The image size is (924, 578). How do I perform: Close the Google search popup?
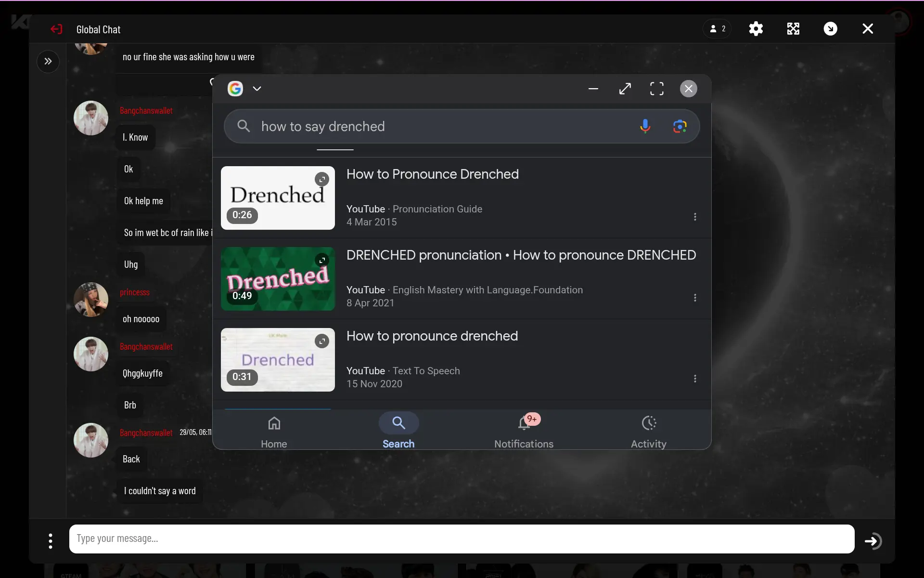click(x=689, y=89)
